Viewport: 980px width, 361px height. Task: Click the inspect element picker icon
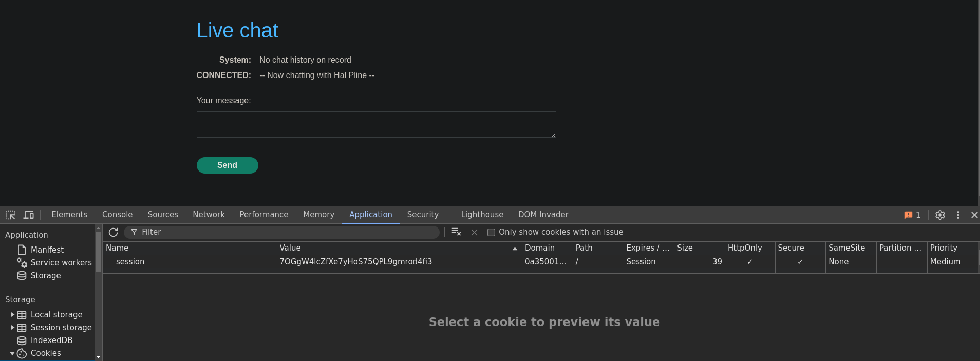[x=10, y=215]
